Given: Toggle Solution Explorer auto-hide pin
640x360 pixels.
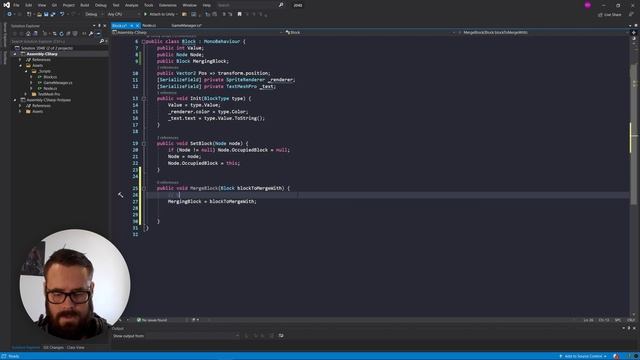Looking at the screenshot, I should click(99, 26).
